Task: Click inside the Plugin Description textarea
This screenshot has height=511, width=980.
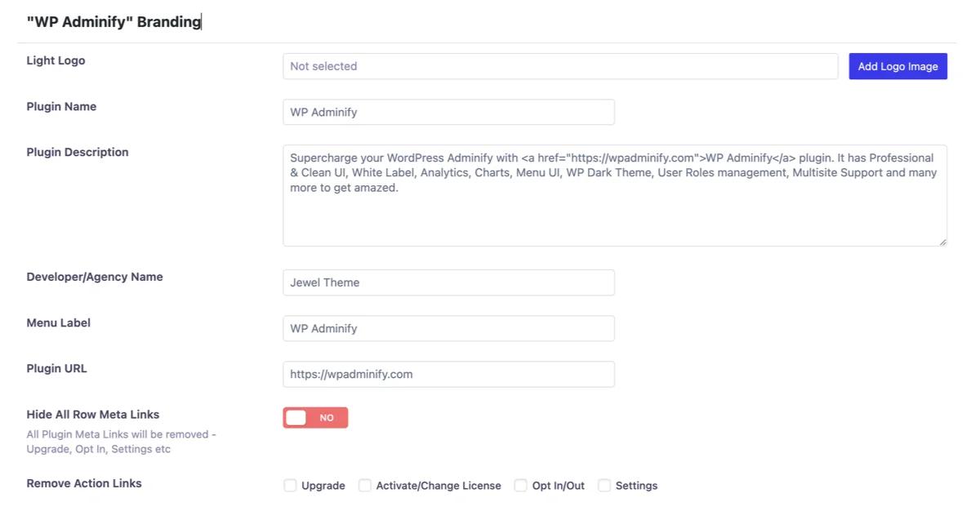Action: pos(615,196)
